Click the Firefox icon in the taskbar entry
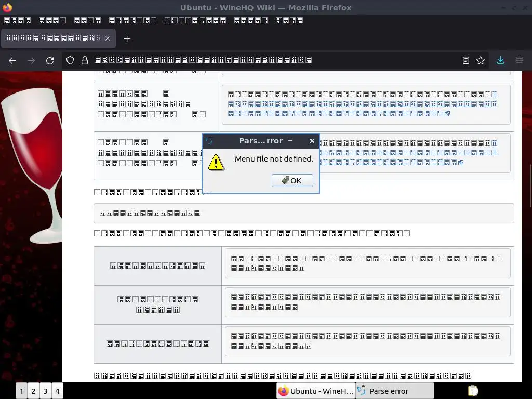This screenshot has height=399, width=532. pos(283,391)
